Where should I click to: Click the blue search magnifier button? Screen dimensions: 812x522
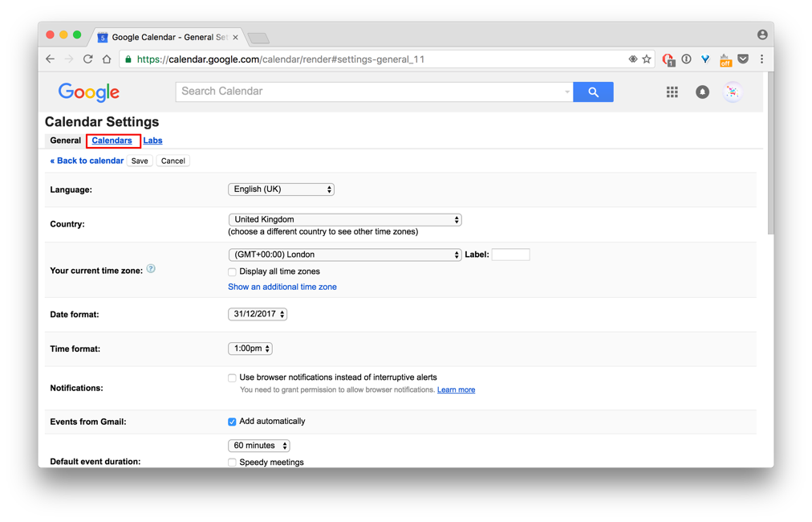pos(594,92)
